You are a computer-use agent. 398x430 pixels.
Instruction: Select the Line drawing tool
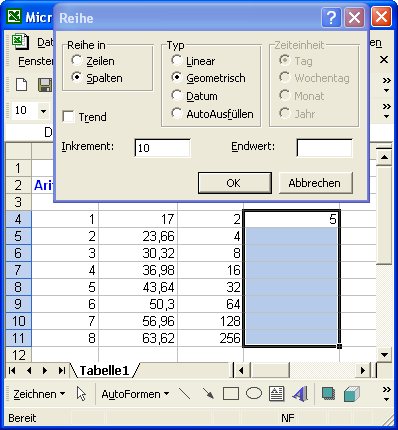click(x=185, y=394)
